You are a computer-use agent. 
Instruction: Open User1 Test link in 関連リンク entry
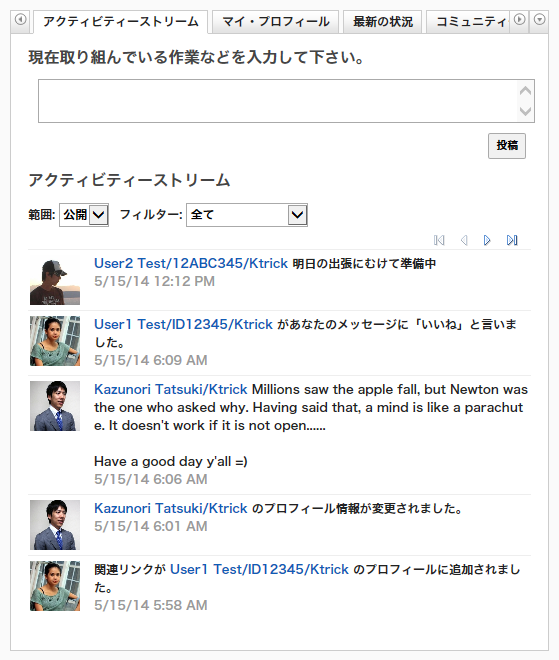coord(259,569)
